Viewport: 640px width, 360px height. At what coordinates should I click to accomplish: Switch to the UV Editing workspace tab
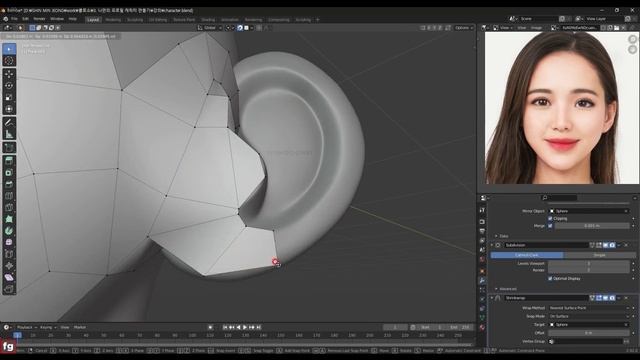pyautogui.click(x=158, y=20)
